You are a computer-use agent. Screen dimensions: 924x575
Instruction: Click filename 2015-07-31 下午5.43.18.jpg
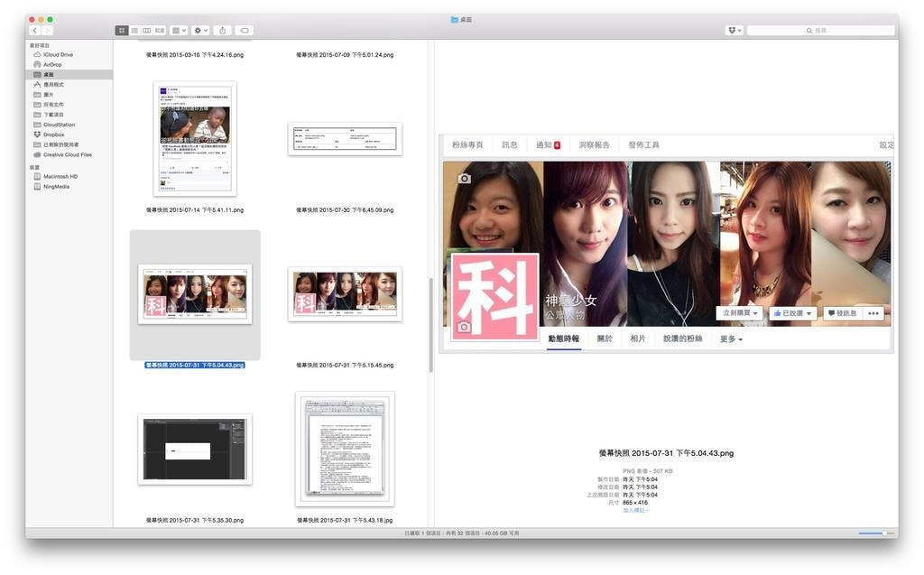coord(345,520)
